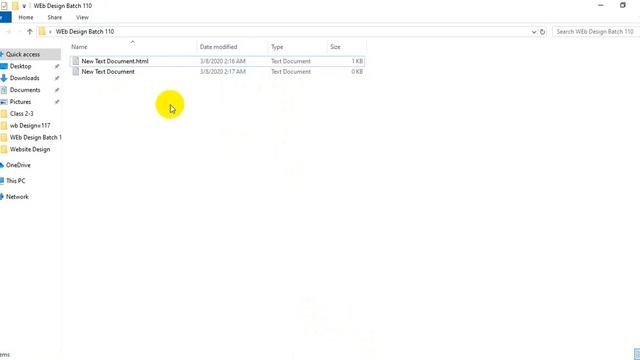
Task: Click the Search WEb Design Batch 110 field
Action: coord(596,31)
